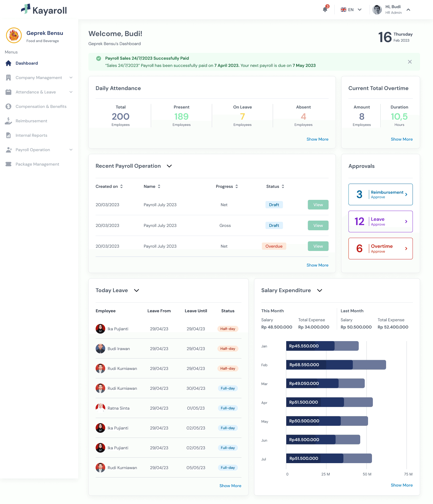Open the notifications bell icon
Viewport: 433px width, 504px height.
pos(325,9)
